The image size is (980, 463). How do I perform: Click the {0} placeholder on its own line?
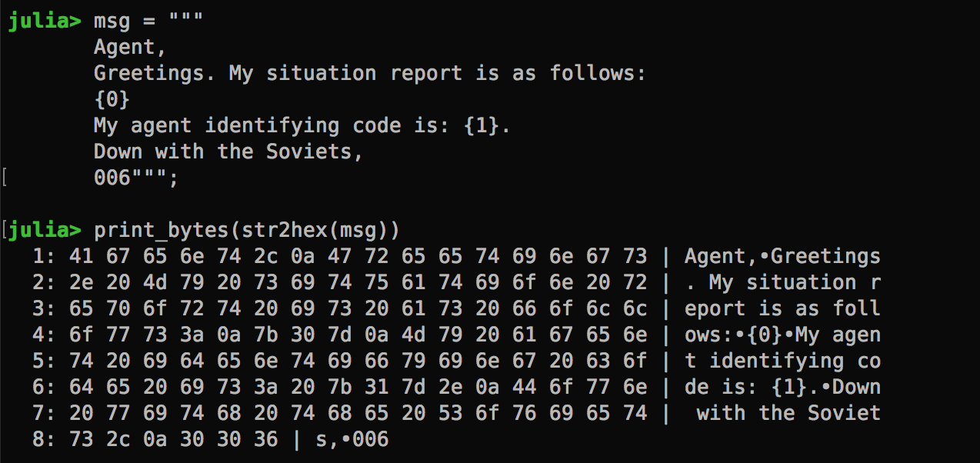point(112,100)
